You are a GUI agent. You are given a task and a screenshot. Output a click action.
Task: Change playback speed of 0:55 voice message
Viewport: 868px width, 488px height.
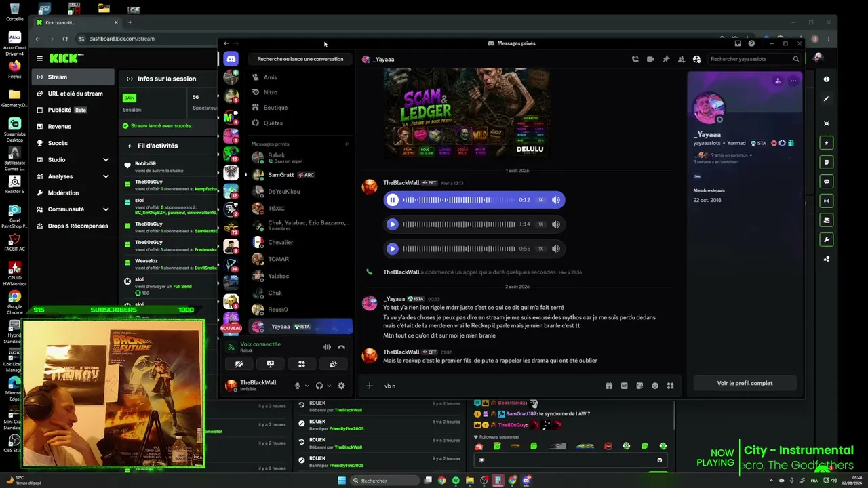540,249
